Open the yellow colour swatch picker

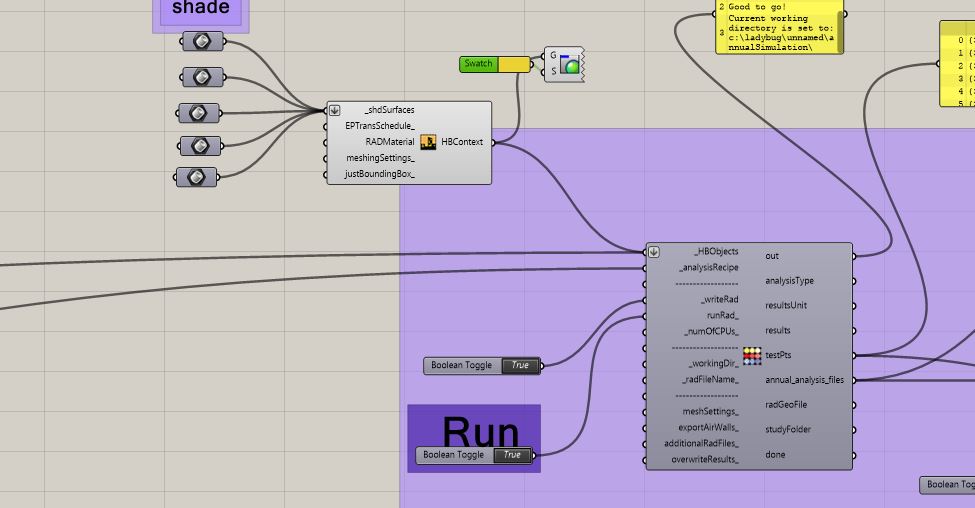(514, 64)
